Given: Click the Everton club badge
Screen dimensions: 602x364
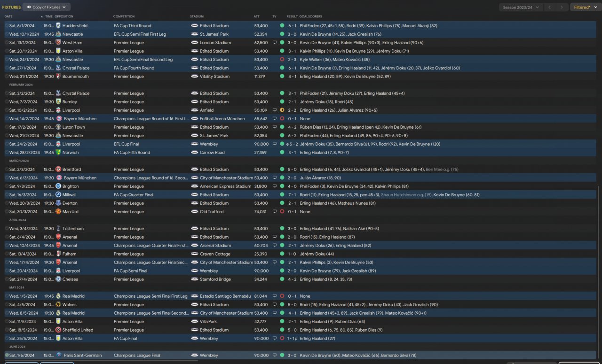Looking at the screenshot, I should pyautogui.click(x=58, y=203).
